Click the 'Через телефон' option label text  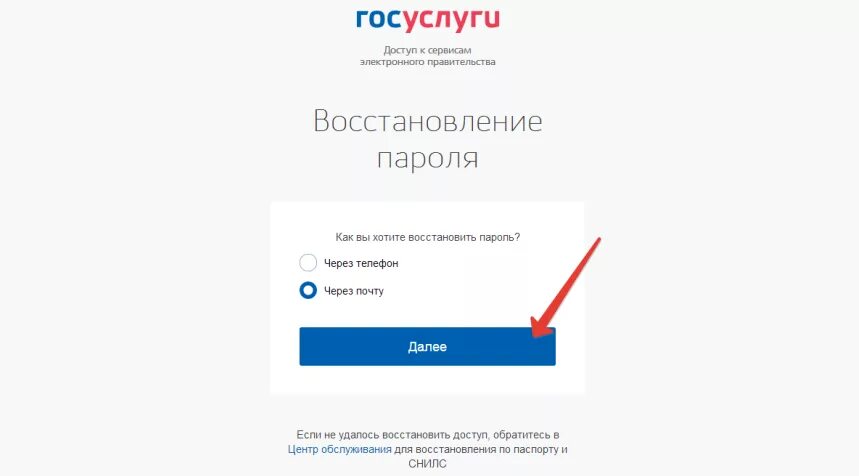[x=361, y=263]
